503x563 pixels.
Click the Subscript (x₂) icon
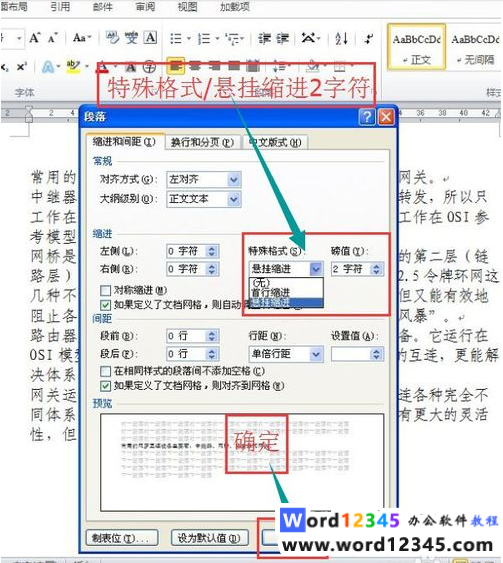(x=5, y=66)
